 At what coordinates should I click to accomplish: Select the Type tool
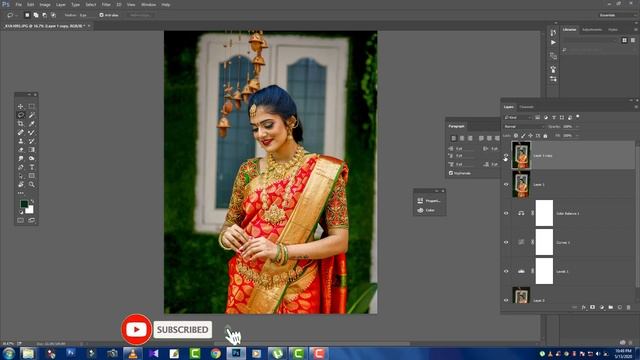click(31, 167)
